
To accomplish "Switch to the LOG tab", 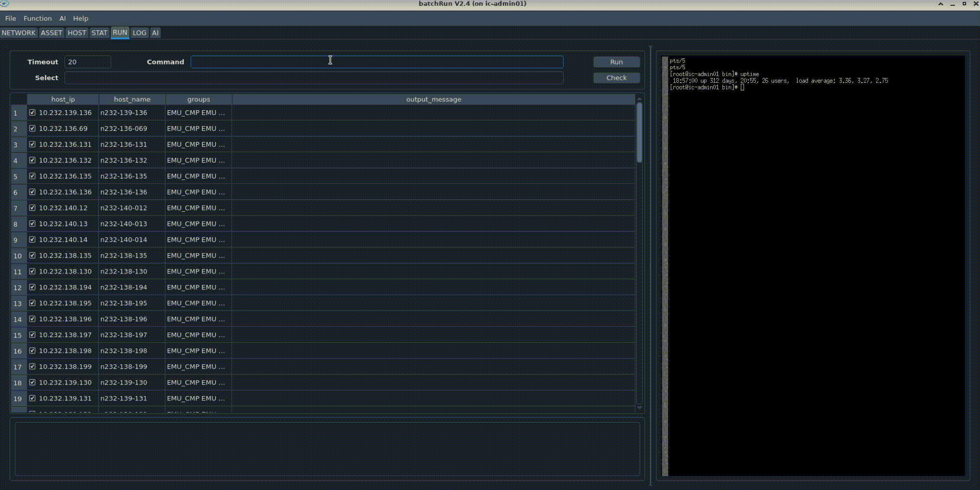I will pos(140,33).
